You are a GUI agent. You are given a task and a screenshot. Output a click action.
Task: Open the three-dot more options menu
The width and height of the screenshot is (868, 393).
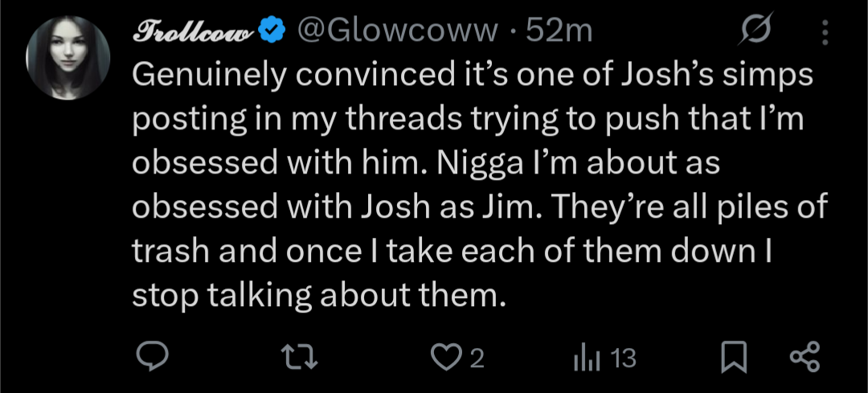822,32
